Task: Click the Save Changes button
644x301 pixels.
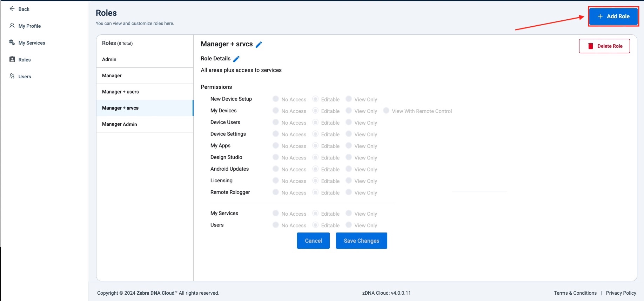Action: click(x=361, y=241)
